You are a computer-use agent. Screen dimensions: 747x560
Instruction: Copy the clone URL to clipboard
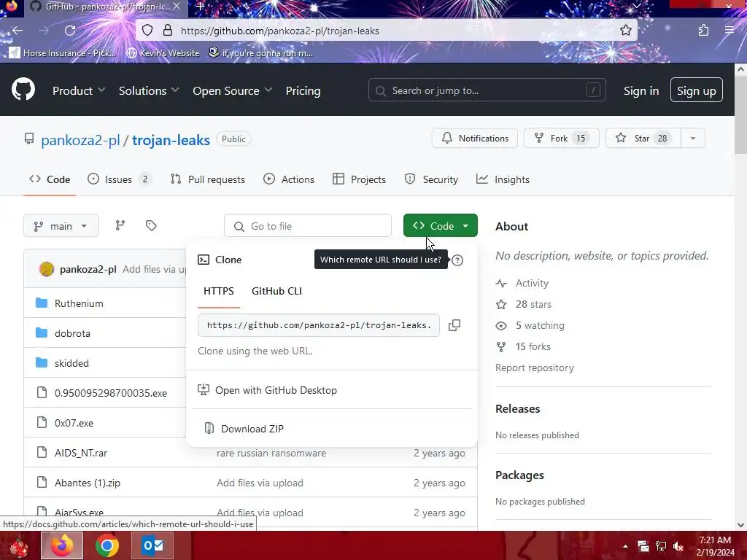click(x=454, y=325)
